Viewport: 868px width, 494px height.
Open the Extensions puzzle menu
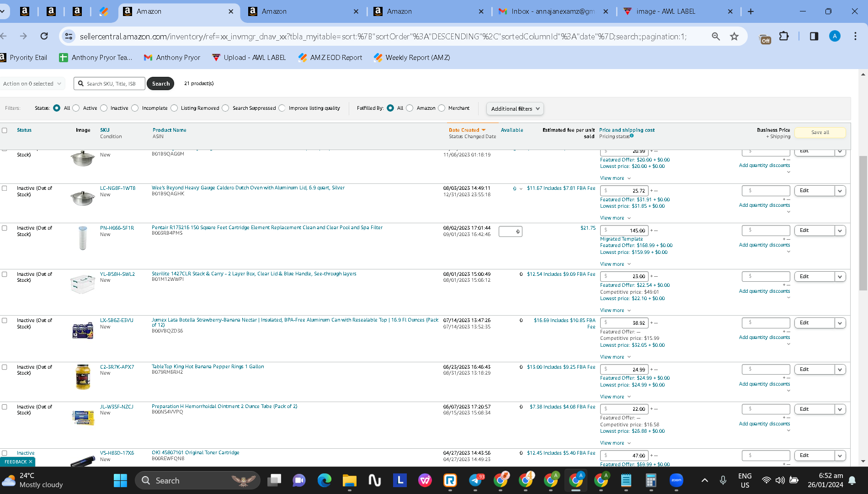[x=784, y=36]
